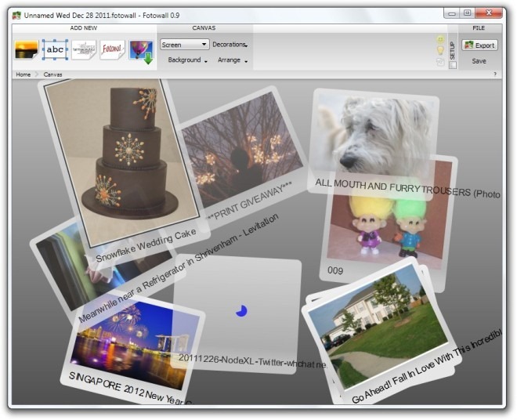Add the Fotowall canvas item
Image resolution: width=517 pixels, height=420 pixels.
(112, 49)
